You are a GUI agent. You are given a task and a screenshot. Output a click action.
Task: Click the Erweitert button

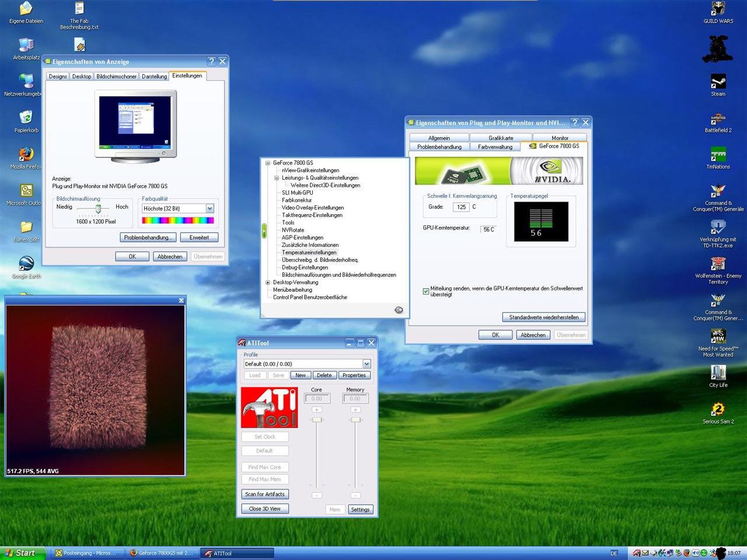[199, 237]
